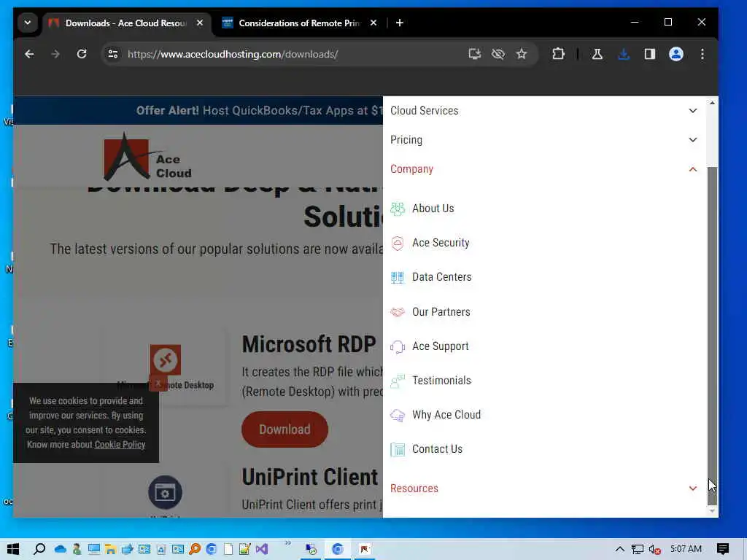The height and width of the screenshot is (560, 747).
Task: Open Why Ace Cloud menu entry
Action: point(446,414)
